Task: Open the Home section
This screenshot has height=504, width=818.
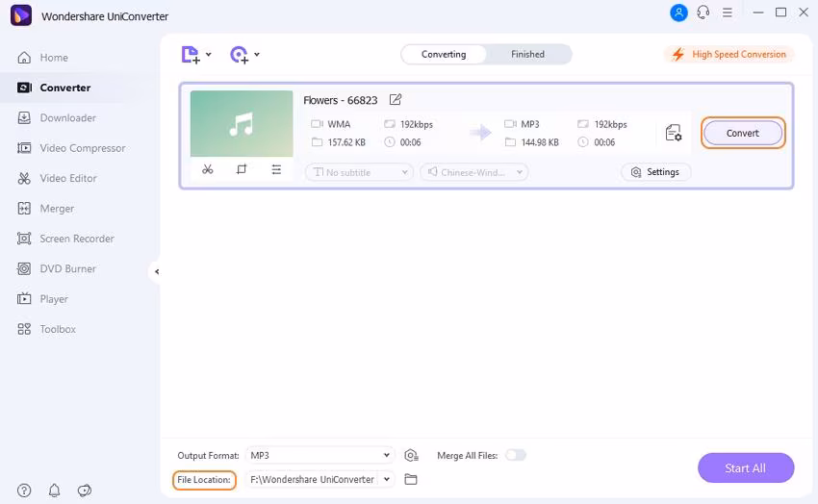Action: pyautogui.click(x=42, y=58)
